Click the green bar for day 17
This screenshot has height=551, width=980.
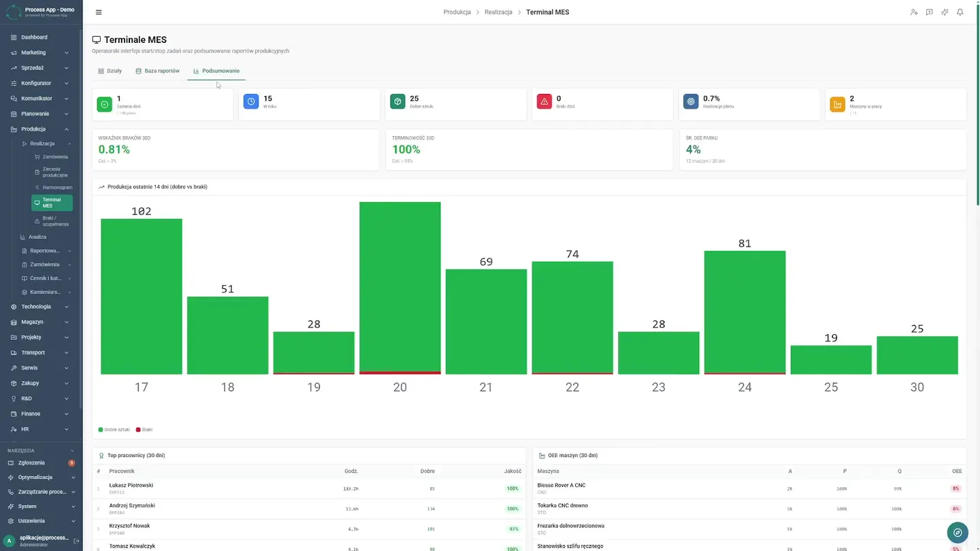point(142,296)
